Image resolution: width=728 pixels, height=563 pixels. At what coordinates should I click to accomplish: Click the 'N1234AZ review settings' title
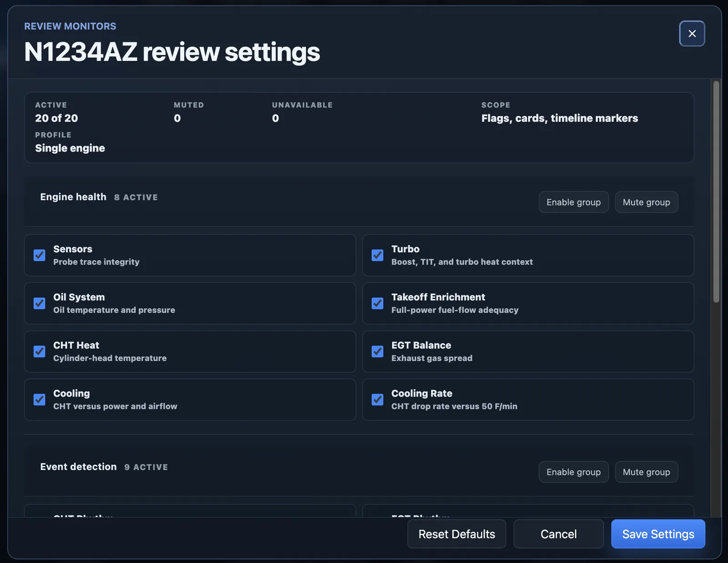coord(172,52)
